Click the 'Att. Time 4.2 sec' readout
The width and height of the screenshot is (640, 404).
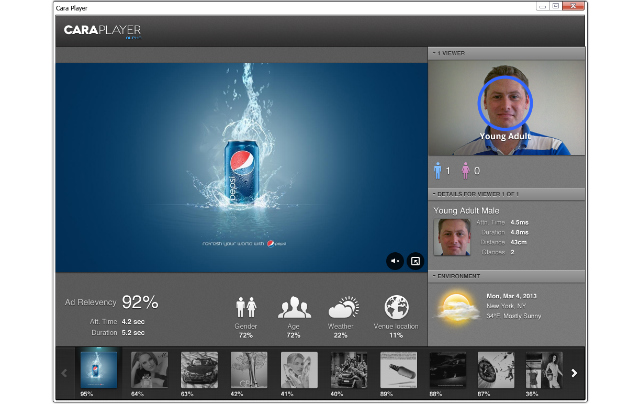(117, 322)
